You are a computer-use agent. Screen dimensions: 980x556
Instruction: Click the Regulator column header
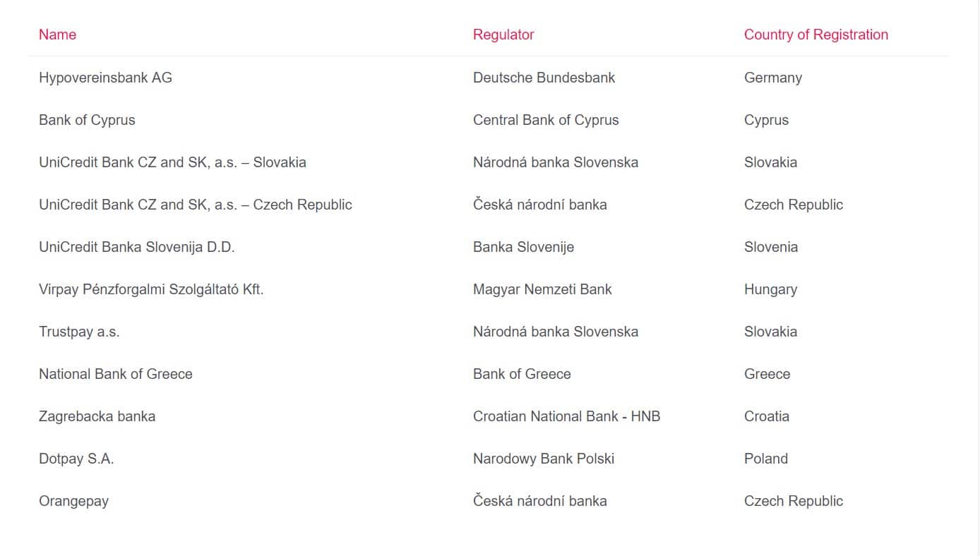pos(503,35)
